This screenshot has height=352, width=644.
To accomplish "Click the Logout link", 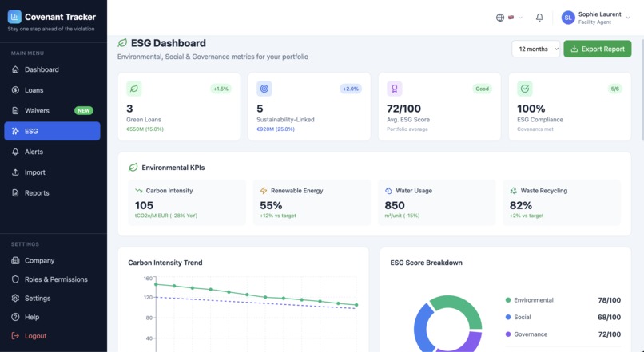I will point(52,336).
